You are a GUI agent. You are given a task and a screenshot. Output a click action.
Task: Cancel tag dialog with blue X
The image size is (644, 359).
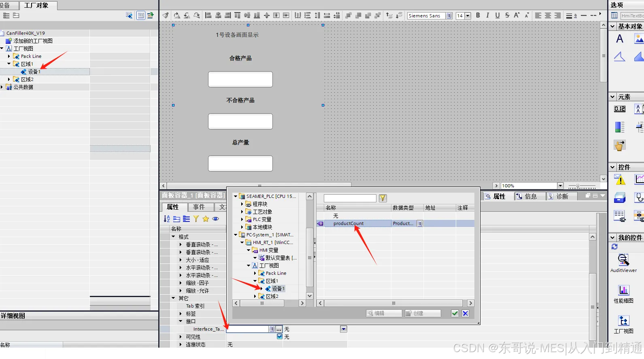pos(465,313)
